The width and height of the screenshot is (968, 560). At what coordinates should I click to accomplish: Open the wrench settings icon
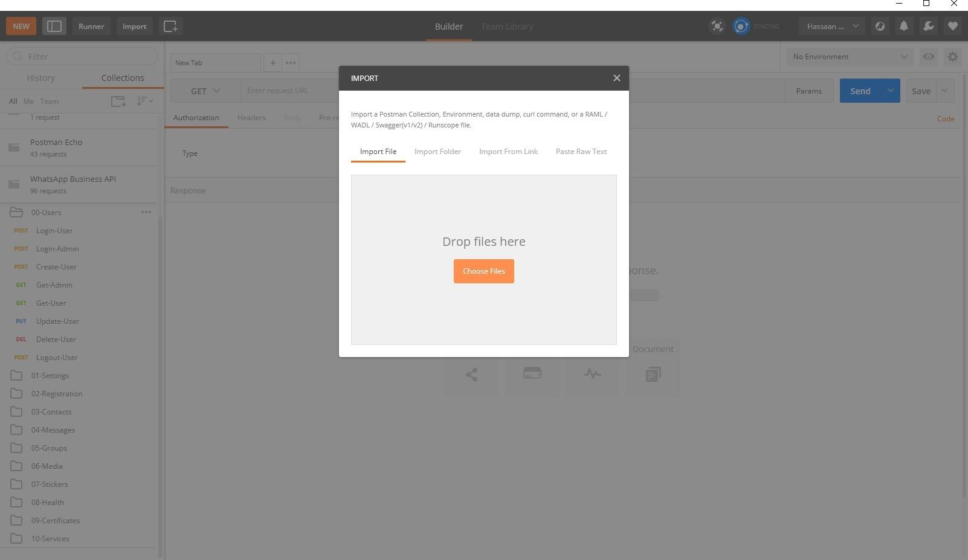point(928,27)
